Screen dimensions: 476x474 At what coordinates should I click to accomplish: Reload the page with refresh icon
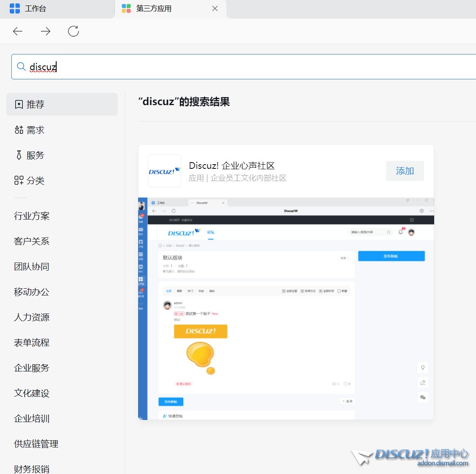pos(73,31)
